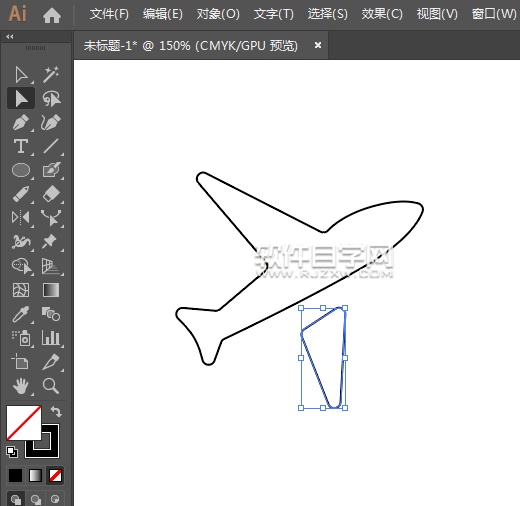Select the Eyedropper tool
The image size is (520, 506).
[21, 314]
